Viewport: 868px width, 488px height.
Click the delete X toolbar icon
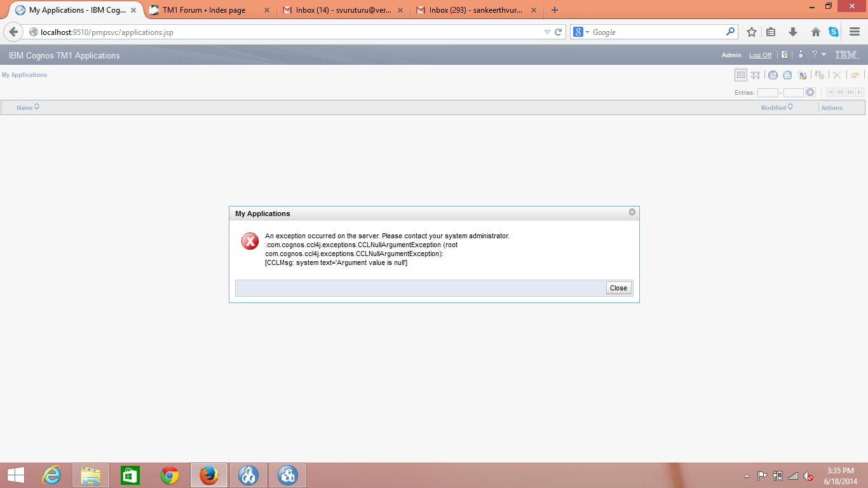837,75
